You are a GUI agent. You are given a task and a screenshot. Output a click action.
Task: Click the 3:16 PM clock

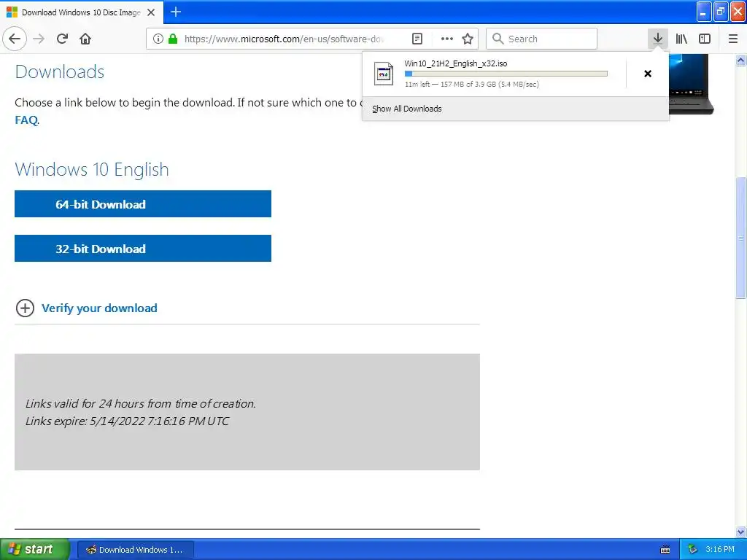point(720,549)
